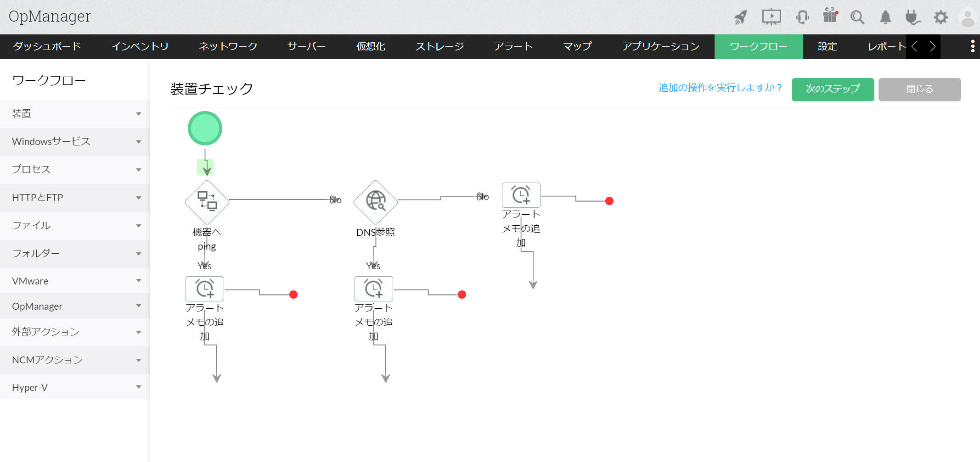
Task: Open the settings gear icon
Action: (941, 17)
